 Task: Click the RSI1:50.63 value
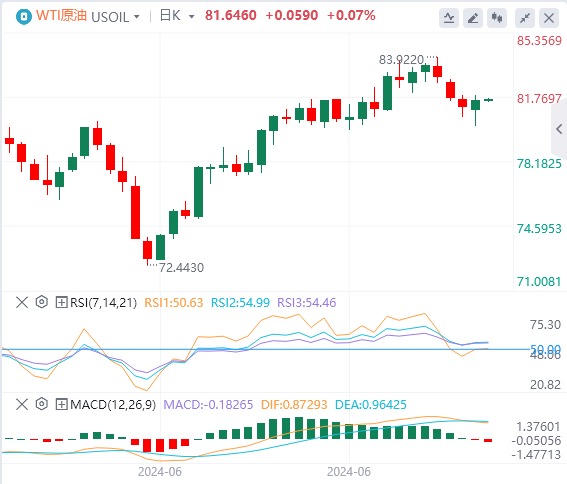pos(174,302)
